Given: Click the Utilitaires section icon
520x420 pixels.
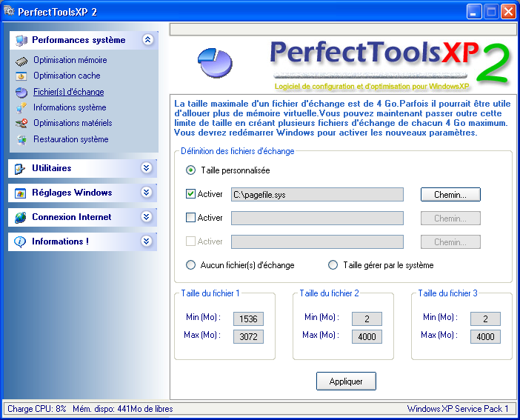Looking at the screenshot, I should [x=19, y=169].
